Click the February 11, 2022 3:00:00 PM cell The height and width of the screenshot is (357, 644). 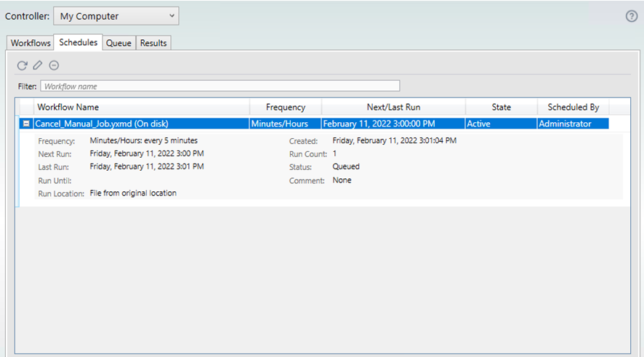393,124
